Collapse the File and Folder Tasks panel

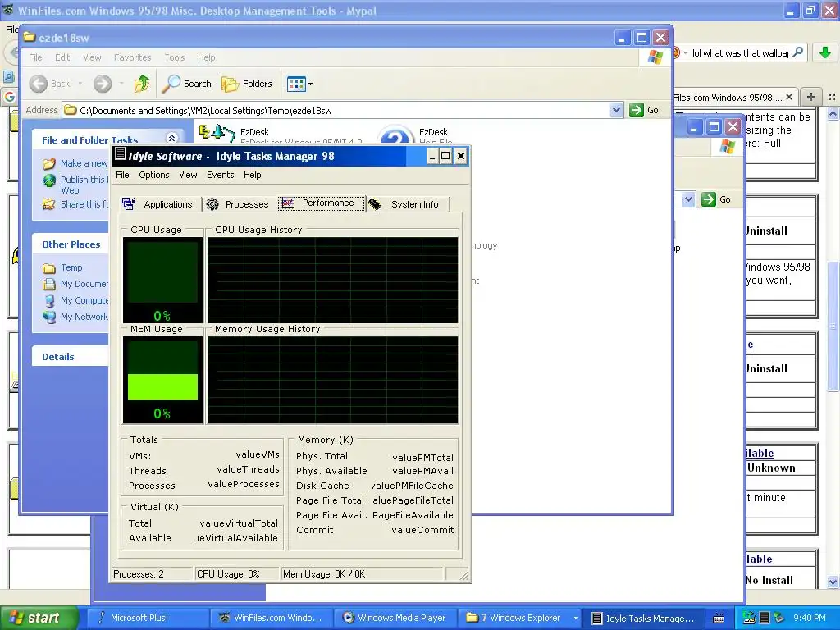tap(171, 138)
